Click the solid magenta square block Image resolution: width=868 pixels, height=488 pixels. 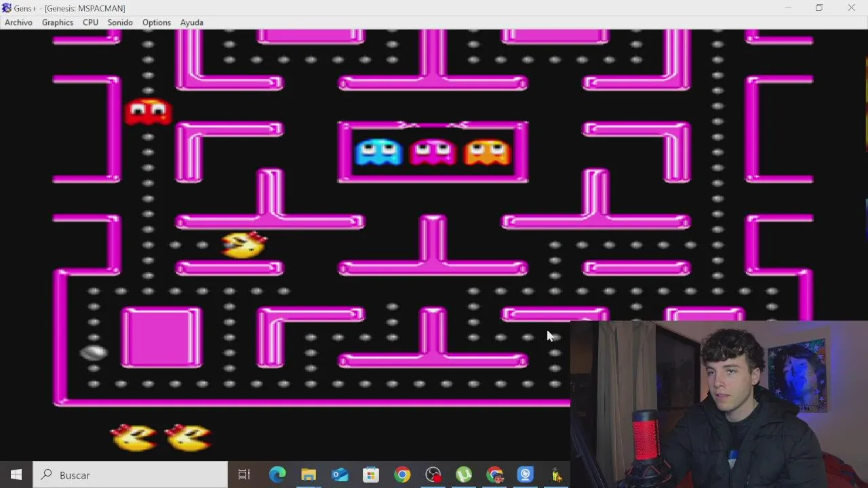[x=161, y=338]
